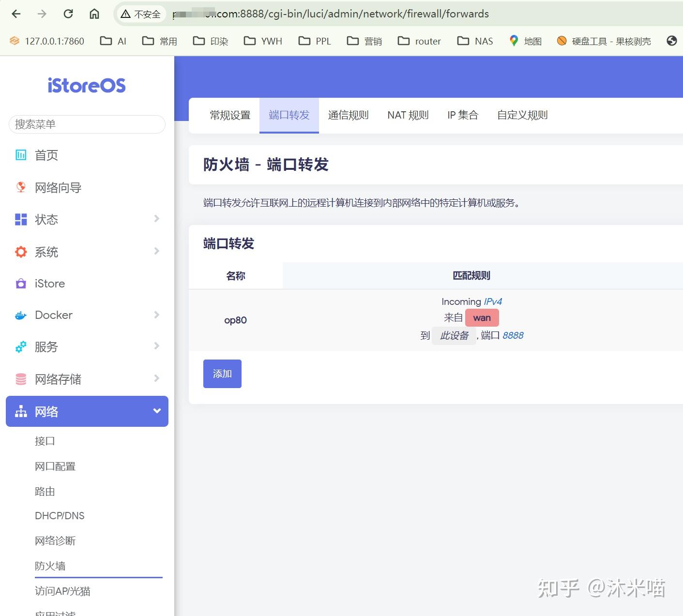Viewport: 683px width, 616px height.
Task: Expand the 状态 submenu chevron
Action: coord(156,219)
